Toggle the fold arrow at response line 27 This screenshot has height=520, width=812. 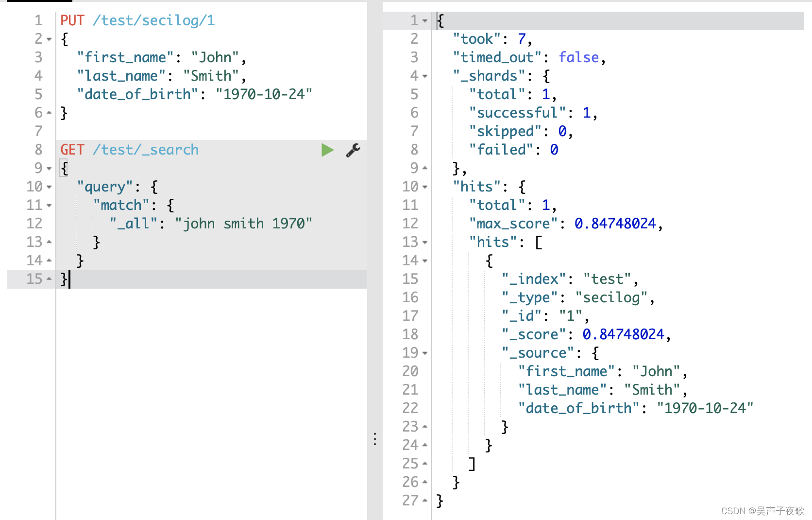[425, 501]
